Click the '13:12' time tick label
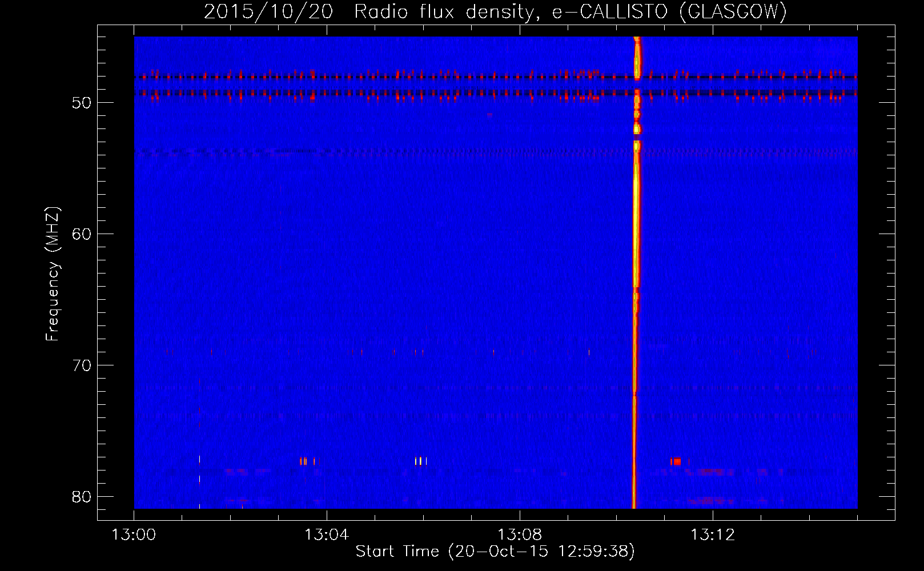 pyautogui.click(x=713, y=535)
